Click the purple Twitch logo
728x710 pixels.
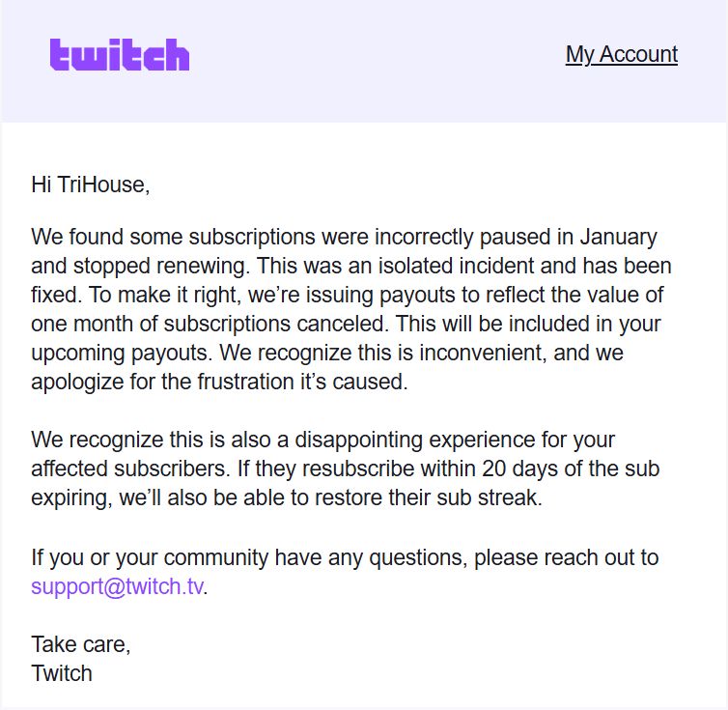point(120,55)
